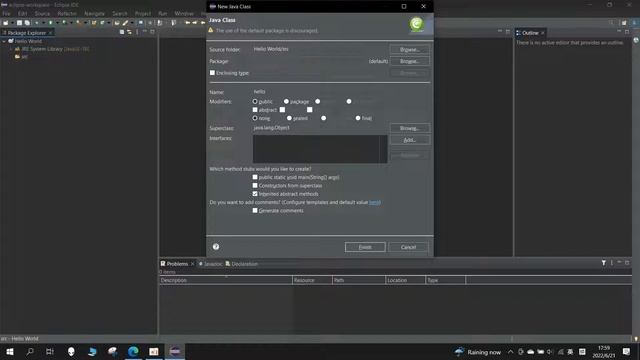
Task: Open Task View on the taskbar
Action: coord(50,351)
